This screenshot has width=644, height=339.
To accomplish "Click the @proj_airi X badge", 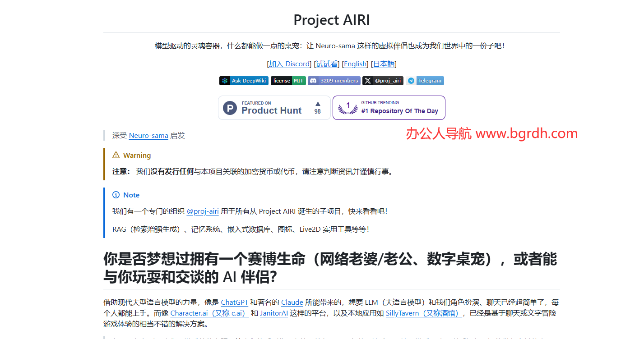I will (x=383, y=81).
